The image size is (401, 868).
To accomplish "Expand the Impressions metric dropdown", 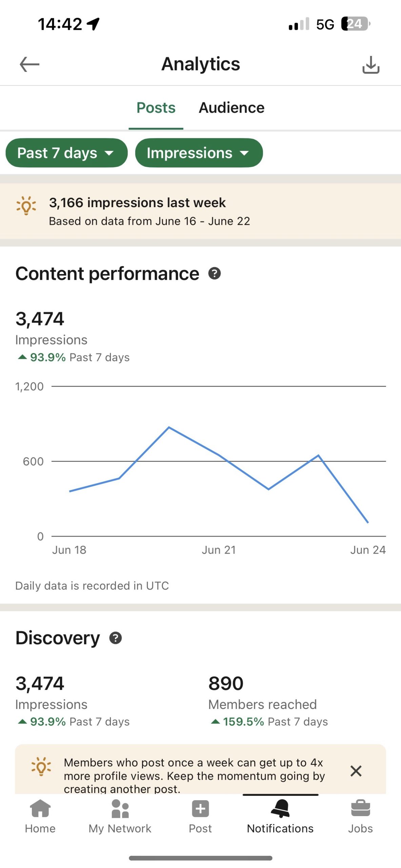I will tap(199, 153).
